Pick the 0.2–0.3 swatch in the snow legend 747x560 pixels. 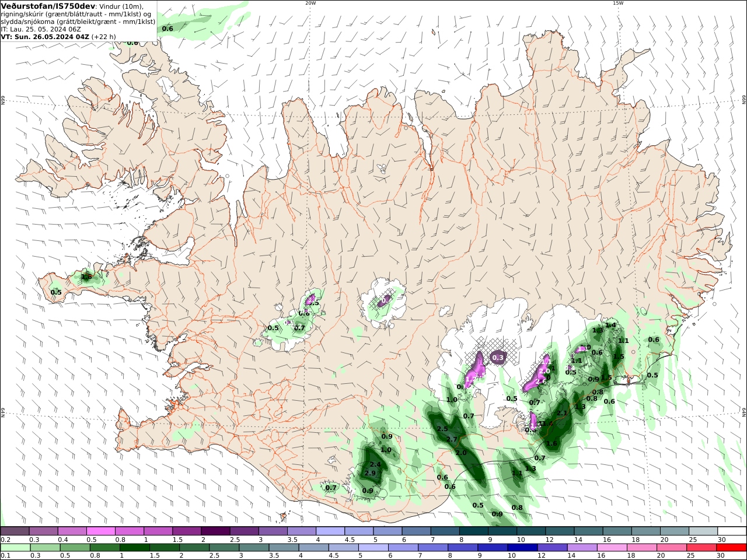coord(15,531)
